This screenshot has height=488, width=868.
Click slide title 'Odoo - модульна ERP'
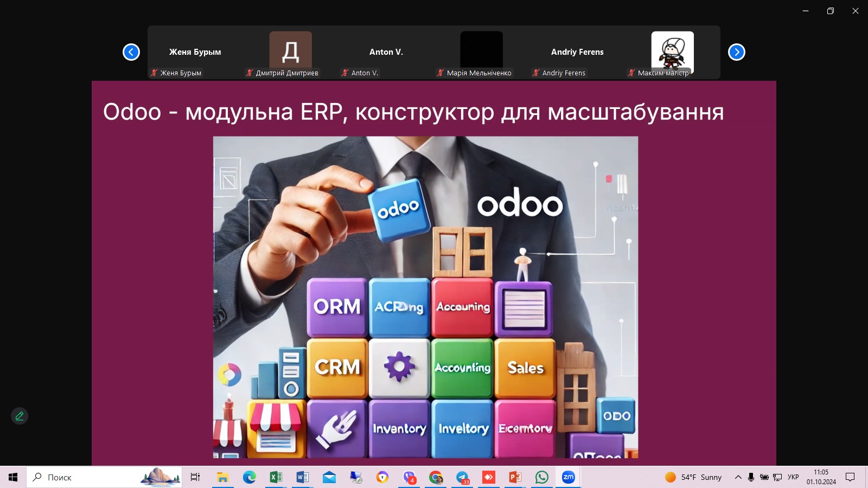222,112
